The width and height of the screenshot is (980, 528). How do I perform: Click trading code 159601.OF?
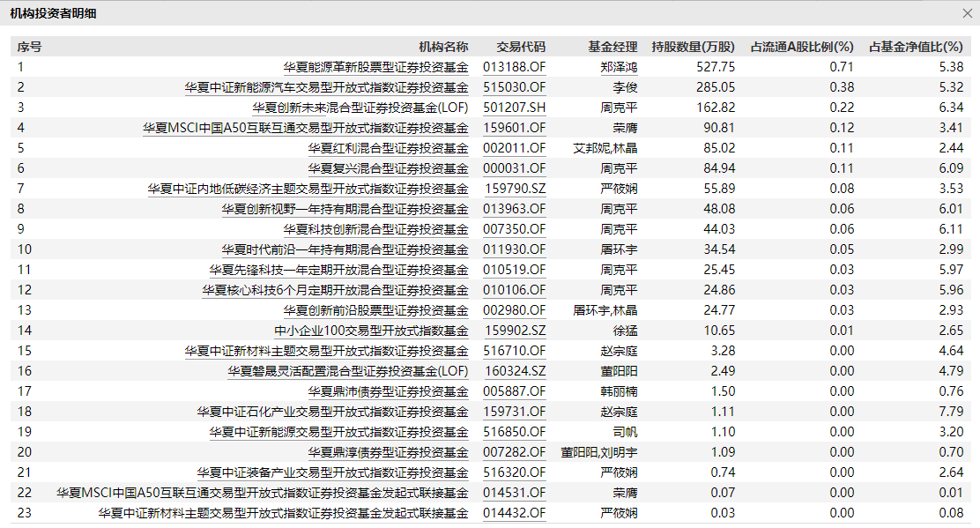point(515,128)
